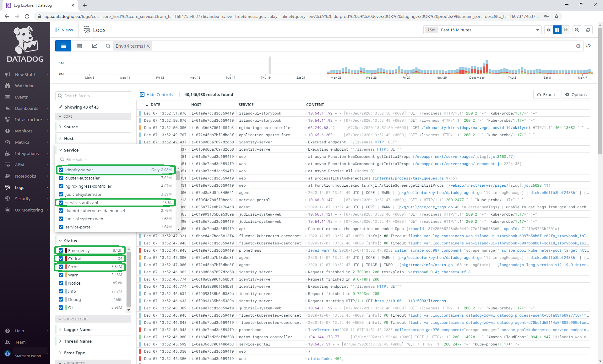This screenshot has height=364, width=603.
Task: Bookmark this page with star
Action: (x=557, y=16)
